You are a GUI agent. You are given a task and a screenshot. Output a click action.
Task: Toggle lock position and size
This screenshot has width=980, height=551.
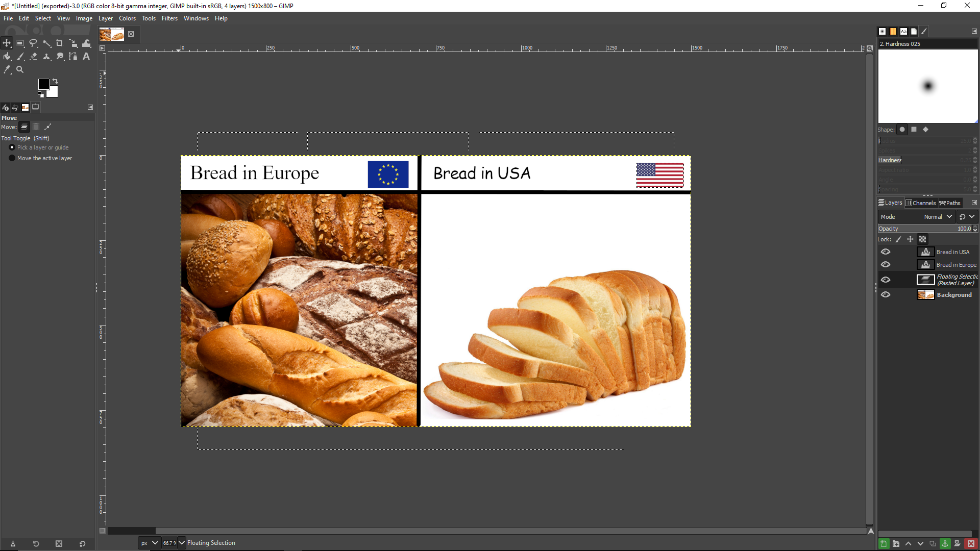point(910,239)
